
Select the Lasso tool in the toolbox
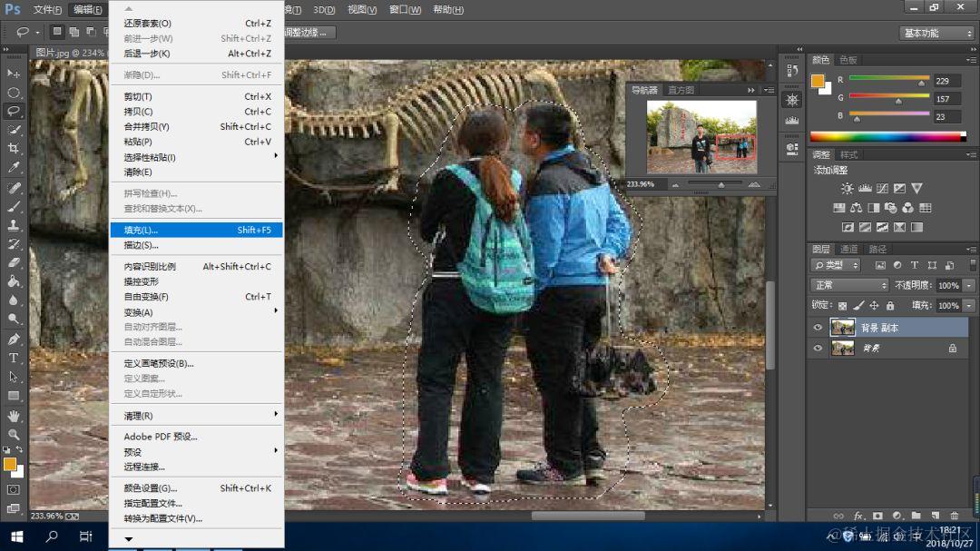point(13,112)
